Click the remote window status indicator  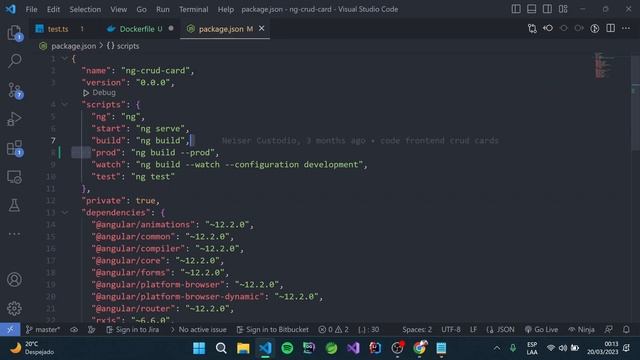[10, 329]
